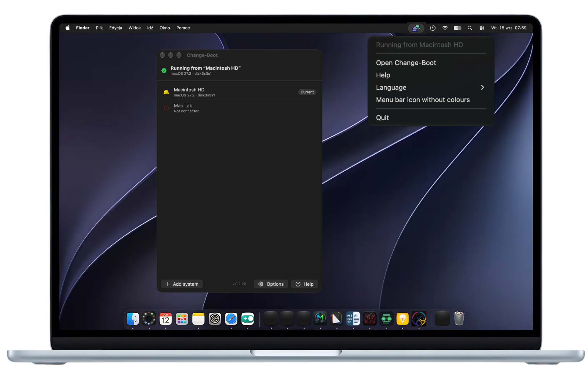Open the Apple menu

(68, 28)
